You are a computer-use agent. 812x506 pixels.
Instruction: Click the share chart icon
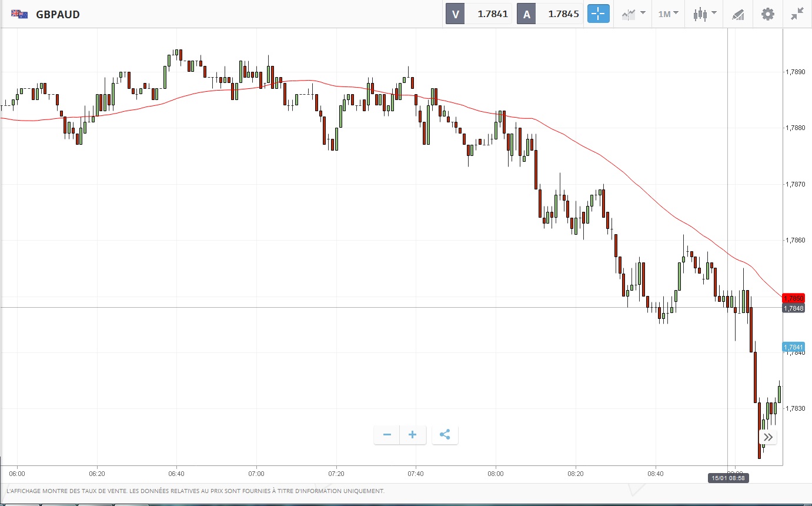coord(445,435)
